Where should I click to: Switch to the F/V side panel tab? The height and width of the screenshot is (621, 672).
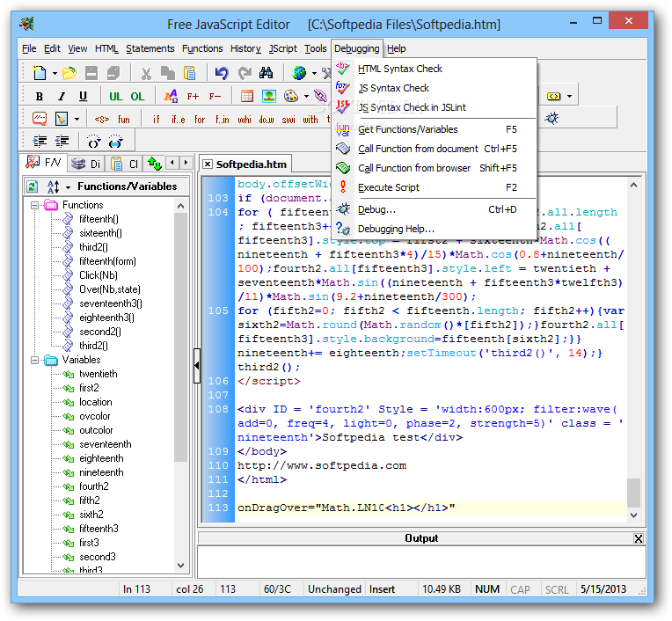coord(44,163)
